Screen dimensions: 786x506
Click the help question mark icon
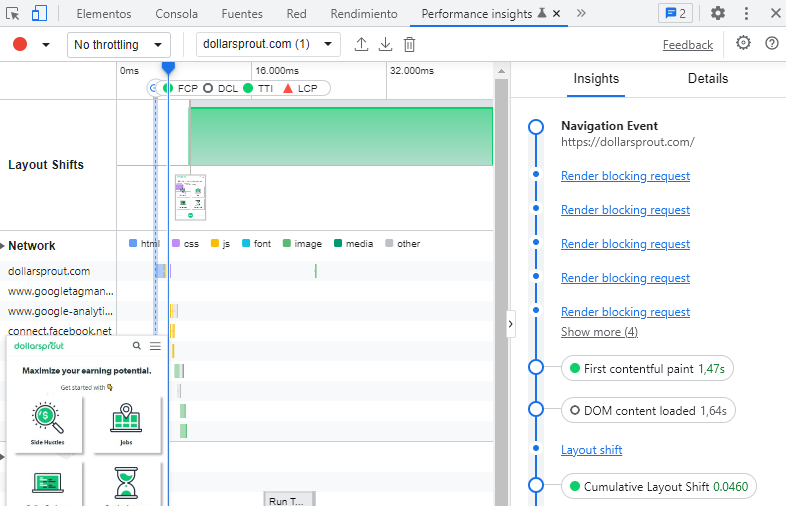tap(771, 44)
